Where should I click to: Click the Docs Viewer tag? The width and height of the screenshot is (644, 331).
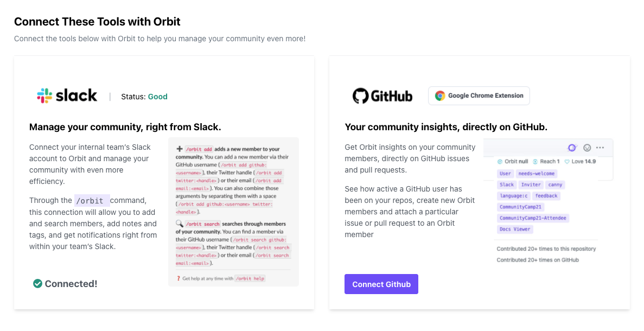click(x=515, y=229)
